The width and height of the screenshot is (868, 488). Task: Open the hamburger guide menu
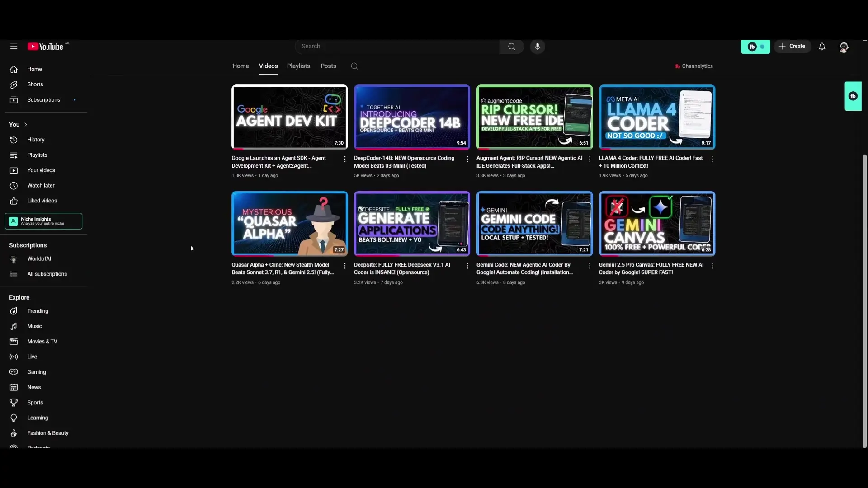pyautogui.click(x=14, y=46)
